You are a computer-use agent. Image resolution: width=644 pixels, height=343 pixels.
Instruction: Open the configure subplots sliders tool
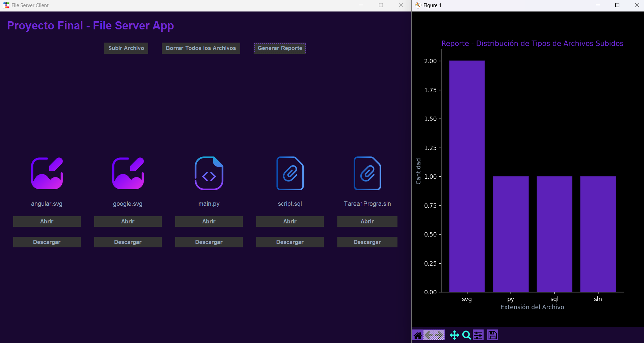pyautogui.click(x=478, y=335)
